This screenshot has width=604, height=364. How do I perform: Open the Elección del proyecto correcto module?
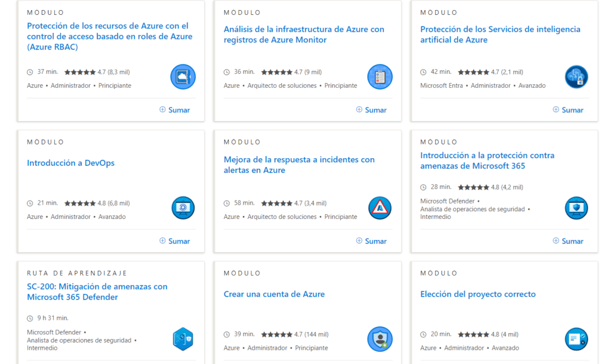click(x=478, y=294)
